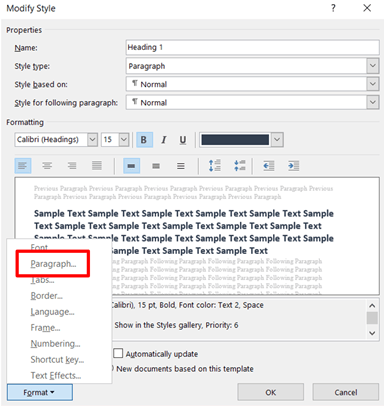Confirm changes with OK button
384x406 pixels.
[x=270, y=392]
